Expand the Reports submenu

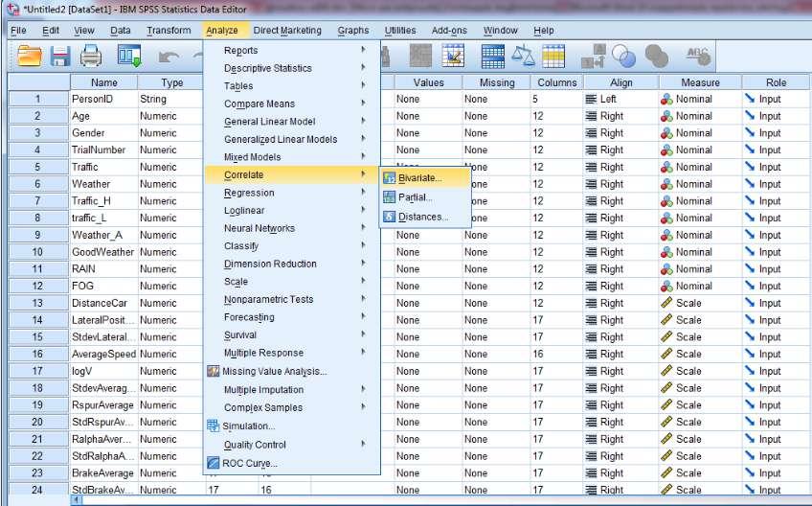tap(291, 50)
